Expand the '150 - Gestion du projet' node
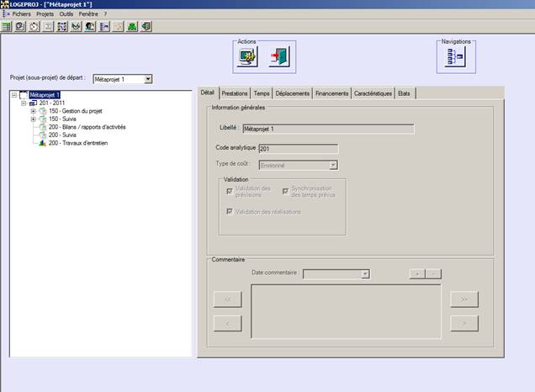Image resolution: width=535 pixels, height=392 pixels. coord(33,110)
